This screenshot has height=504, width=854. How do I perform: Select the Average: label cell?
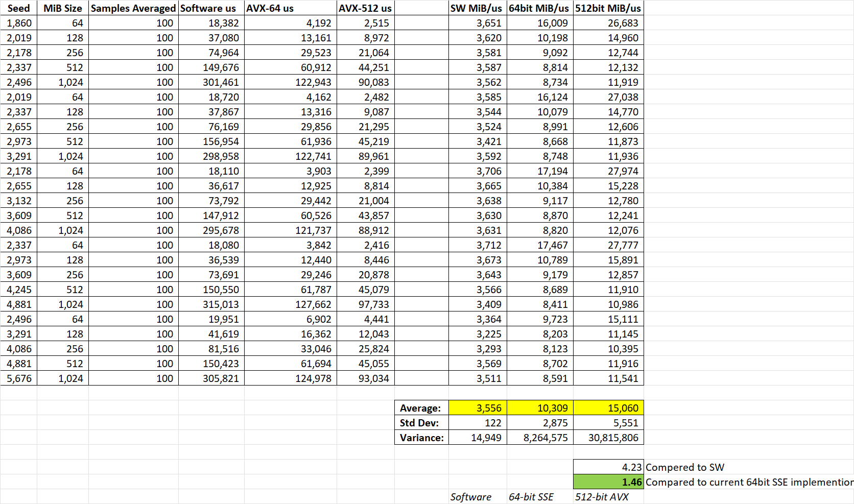(421, 408)
